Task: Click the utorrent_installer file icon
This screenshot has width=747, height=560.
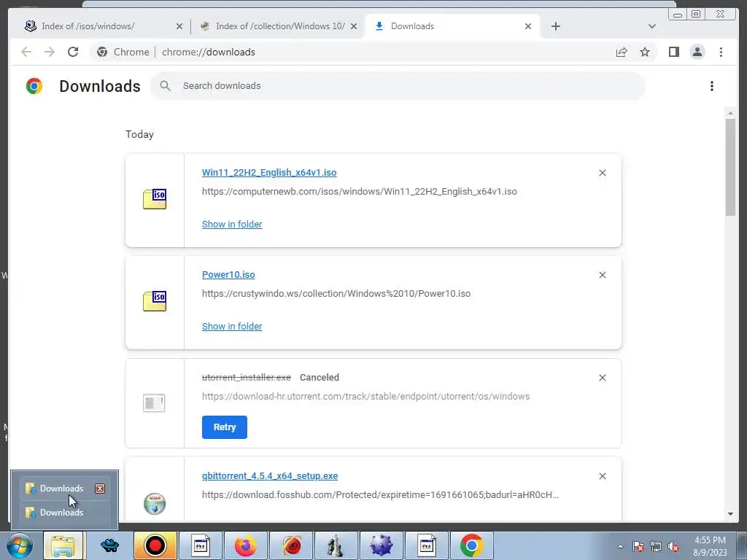Action: point(155,402)
